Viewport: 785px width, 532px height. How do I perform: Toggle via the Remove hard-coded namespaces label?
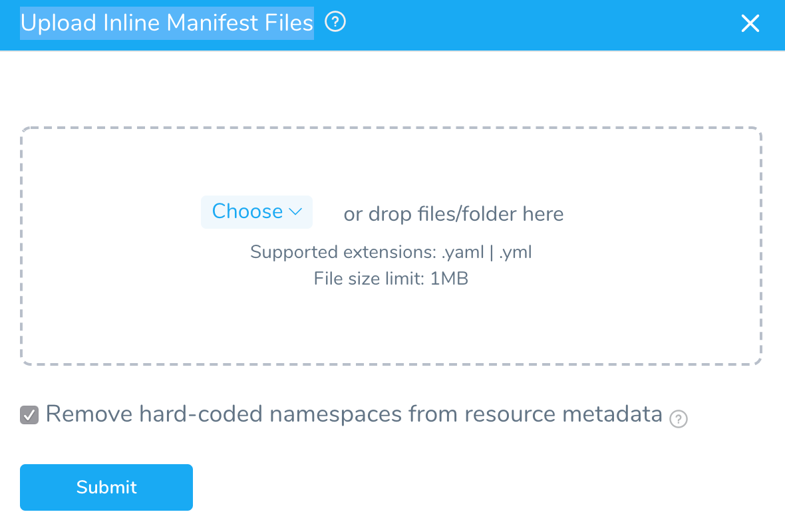click(354, 414)
